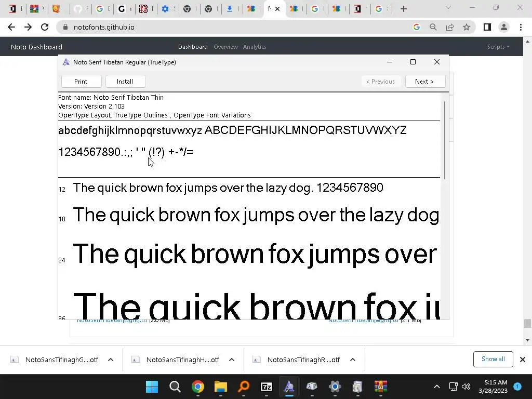Click Next in the font viewer
The width and height of the screenshot is (532, 399).
pyautogui.click(x=425, y=82)
